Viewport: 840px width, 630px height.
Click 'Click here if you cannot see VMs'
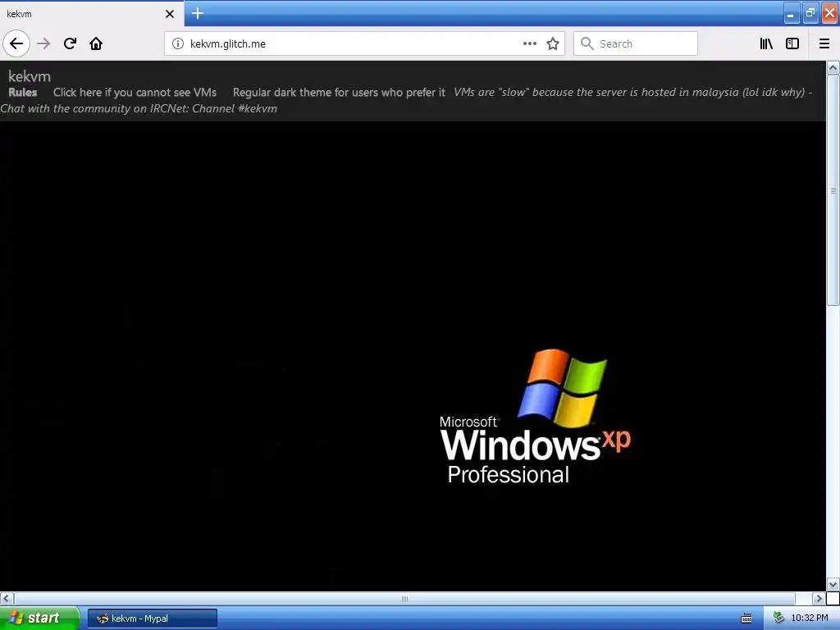point(135,92)
